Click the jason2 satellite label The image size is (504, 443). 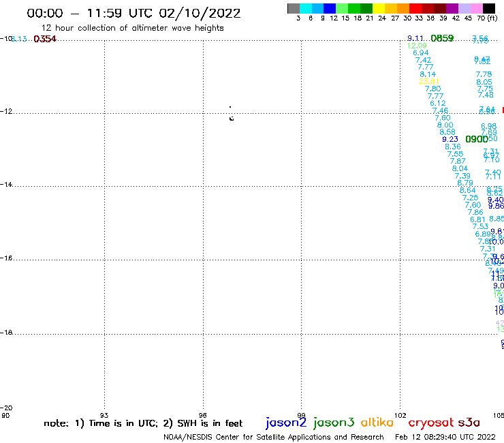click(x=286, y=423)
